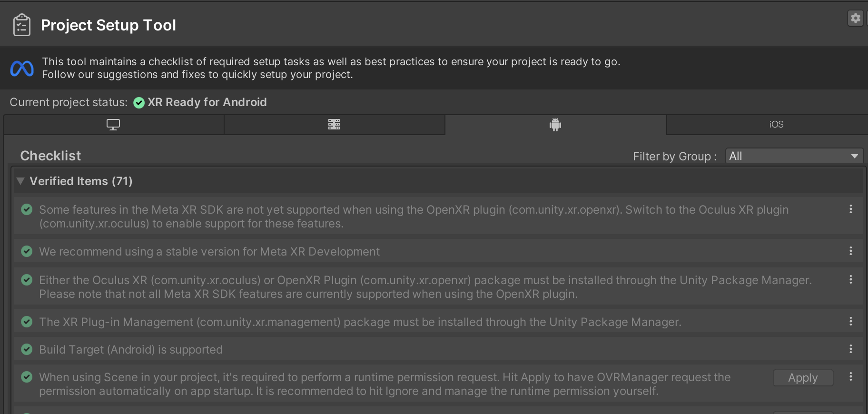Open options menu for Build Target Android item
This screenshot has height=414, width=868.
(851, 349)
